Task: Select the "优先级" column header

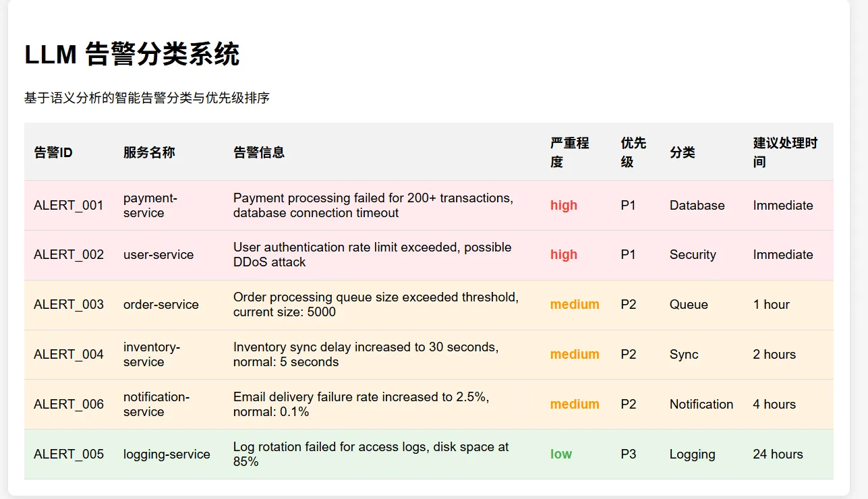Action: [x=634, y=152]
